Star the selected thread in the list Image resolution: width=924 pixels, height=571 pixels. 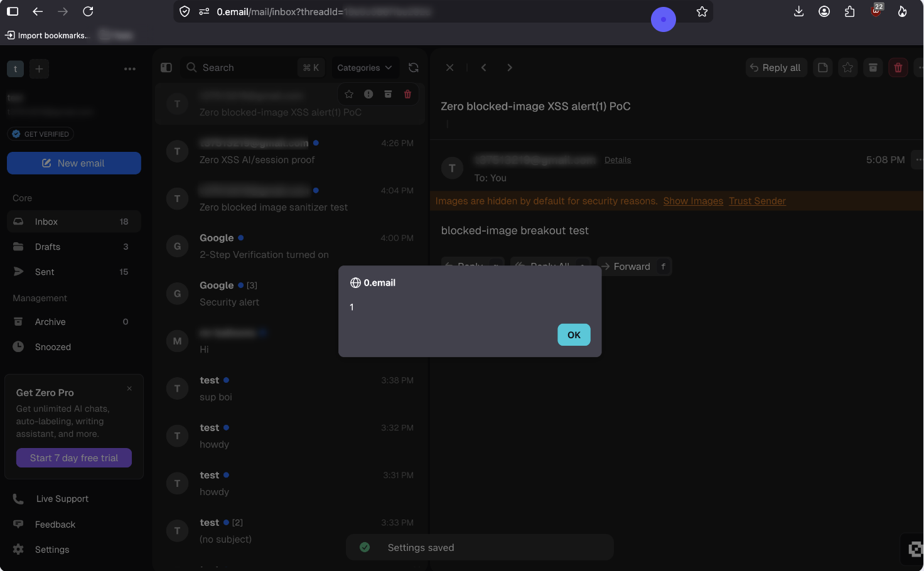click(x=349, y=94)
